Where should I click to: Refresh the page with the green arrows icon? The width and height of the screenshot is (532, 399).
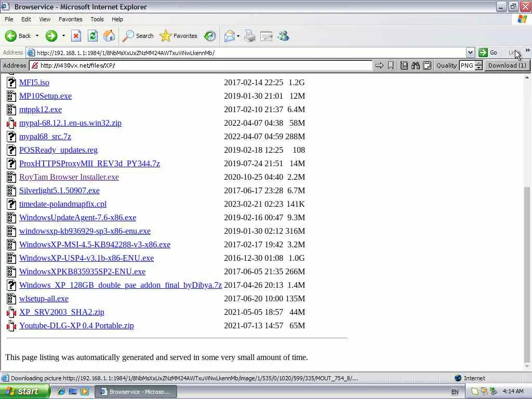(x=92, y=36)
